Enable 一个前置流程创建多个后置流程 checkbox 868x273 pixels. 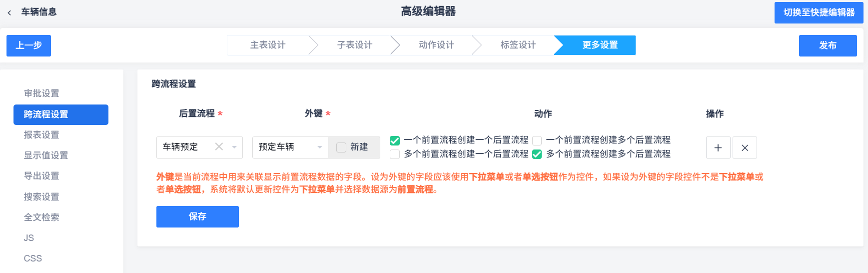tap(537, 140)
